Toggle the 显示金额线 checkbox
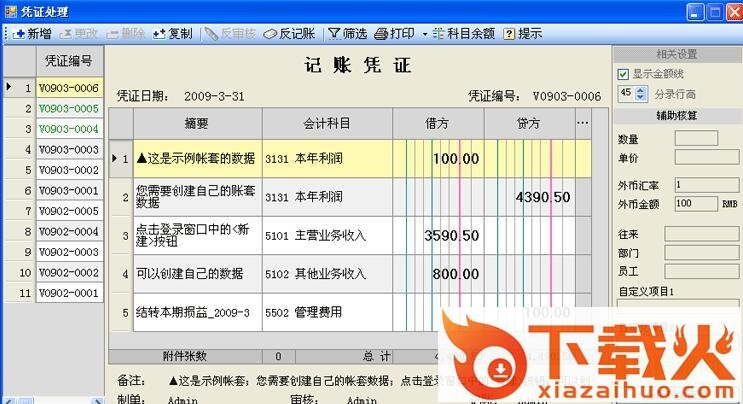The height and width of the screenshot is (404, 743). pos(623,74)
